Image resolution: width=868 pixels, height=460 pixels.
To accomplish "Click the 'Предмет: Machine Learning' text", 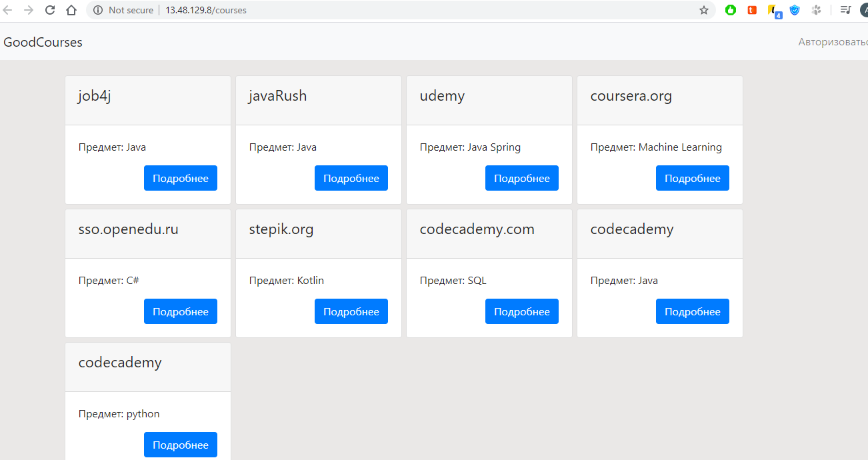I will 656,147.
